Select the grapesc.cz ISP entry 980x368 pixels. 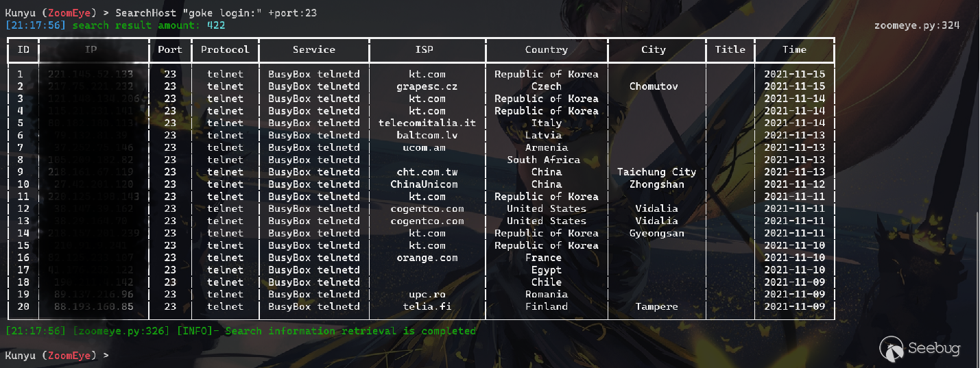pyautogui.click(x=427, y=86)
